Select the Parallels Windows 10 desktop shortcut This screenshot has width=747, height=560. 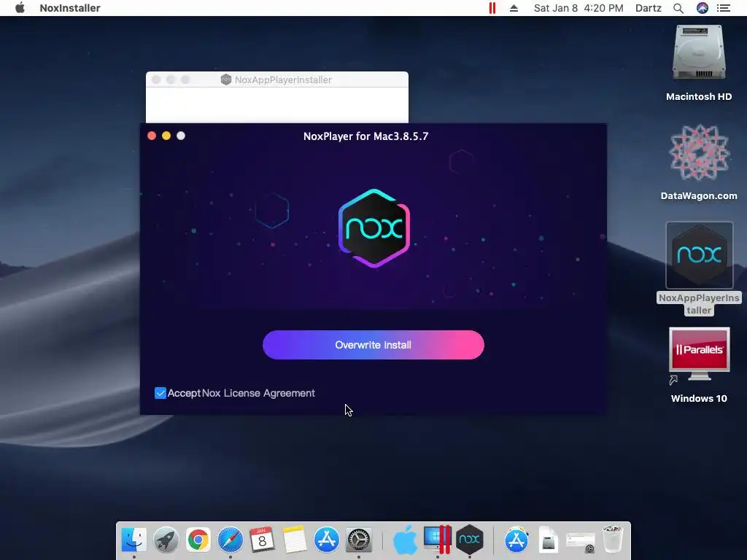(699, 365)
